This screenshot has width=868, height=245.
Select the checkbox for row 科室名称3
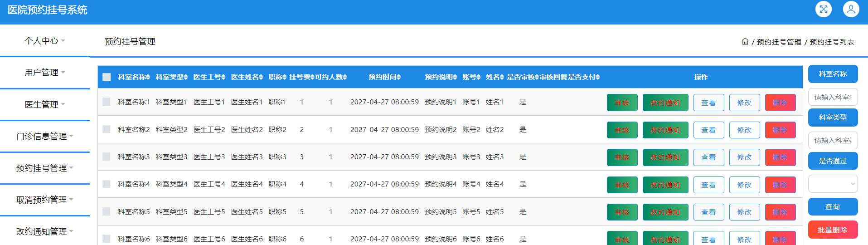click(107, 157)
